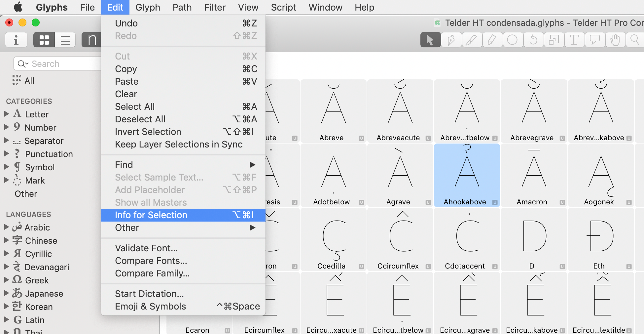Select Latin in Languages list
This screenshot has height=334, width=644.
tap(35, 320)
